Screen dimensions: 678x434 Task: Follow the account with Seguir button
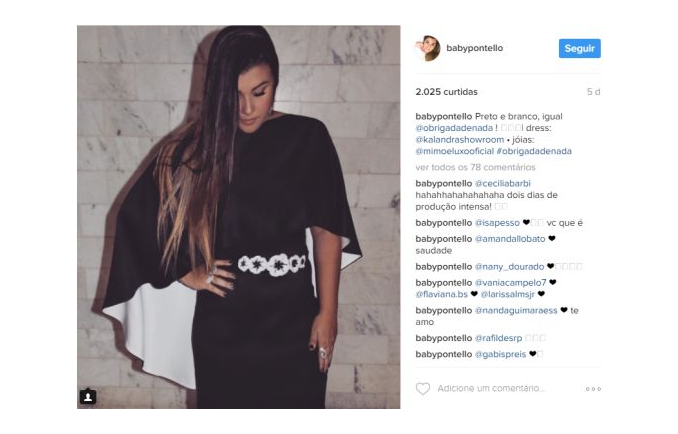coord(579,48)
